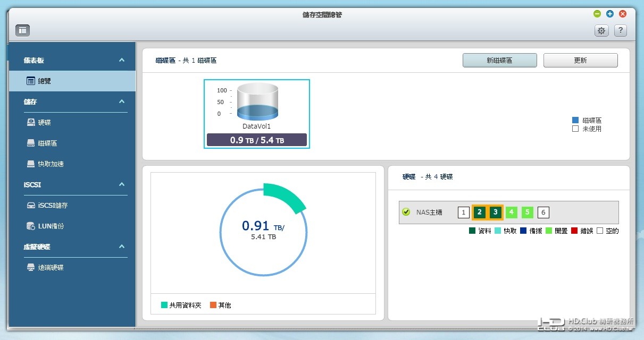Click the 磁碟區 - 共 1 磁碟區 heading
Viewport: 644px width, 340px height.
pos(186,61)
